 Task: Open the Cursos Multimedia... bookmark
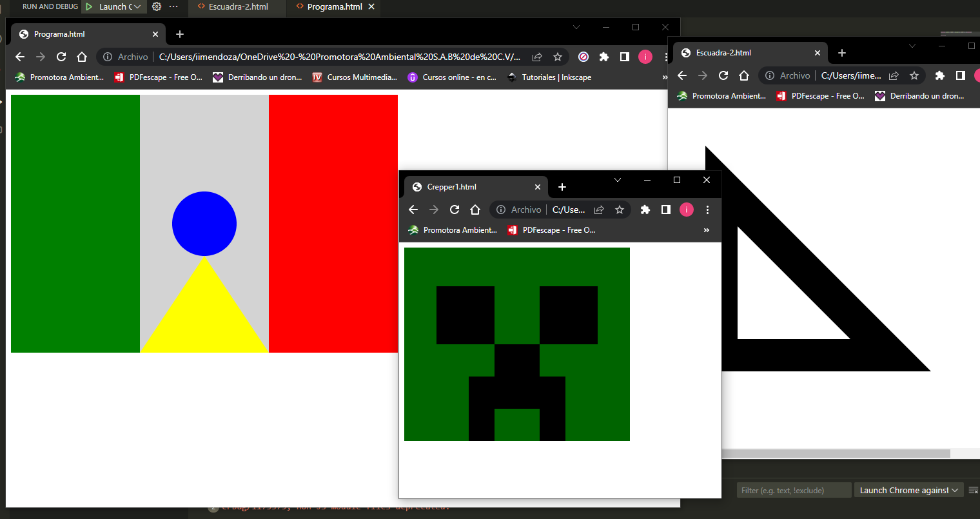coord(355,77)
